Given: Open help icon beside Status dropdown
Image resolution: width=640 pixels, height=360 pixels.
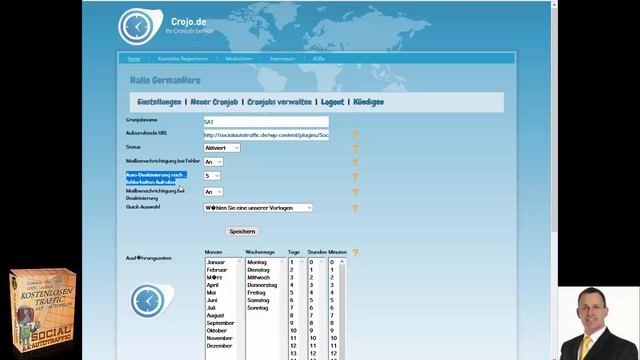Looking at the screenshot, I should pos(355,148).
